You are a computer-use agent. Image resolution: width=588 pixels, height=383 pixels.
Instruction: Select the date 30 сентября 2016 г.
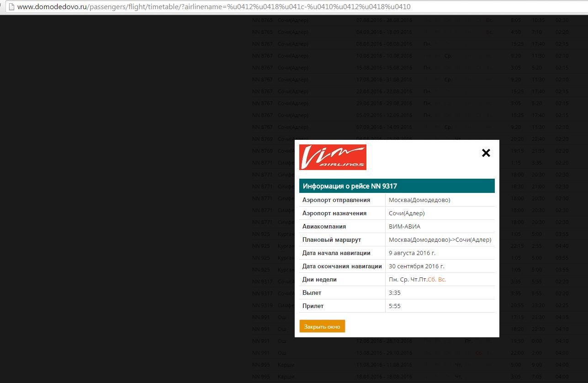417,266
